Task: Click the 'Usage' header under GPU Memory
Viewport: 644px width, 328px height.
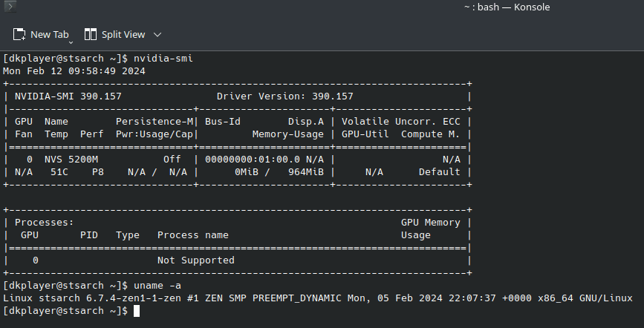Action: pos(416,235)
